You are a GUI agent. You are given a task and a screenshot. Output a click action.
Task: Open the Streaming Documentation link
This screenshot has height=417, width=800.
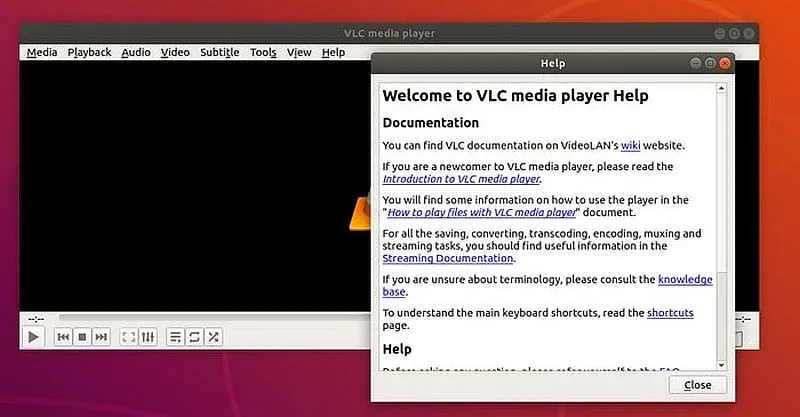(448, 258)
